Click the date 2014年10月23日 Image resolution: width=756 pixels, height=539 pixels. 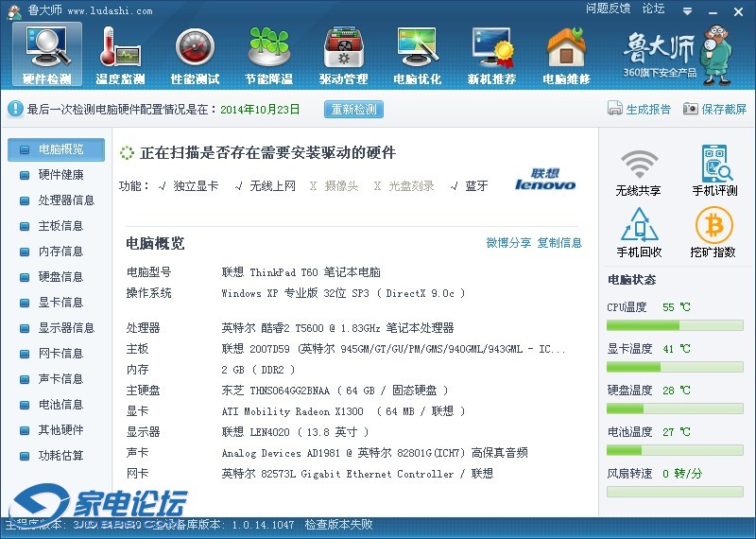260,110
